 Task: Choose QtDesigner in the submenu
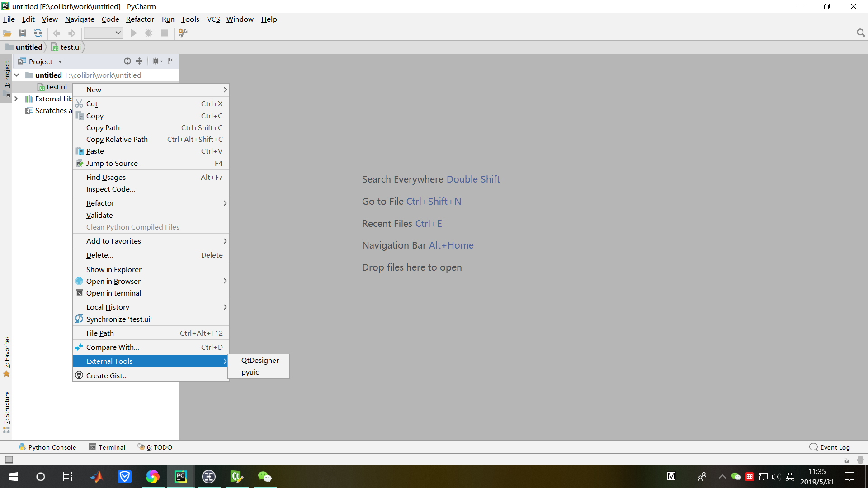pyautogui.click(x=260, y=361)
